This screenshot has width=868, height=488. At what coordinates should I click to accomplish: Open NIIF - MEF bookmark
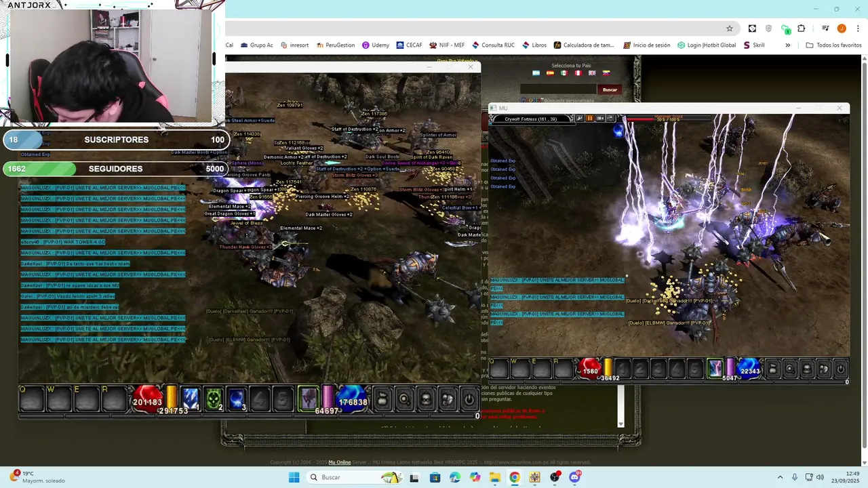pyautogui.click(x=447, y=45)
